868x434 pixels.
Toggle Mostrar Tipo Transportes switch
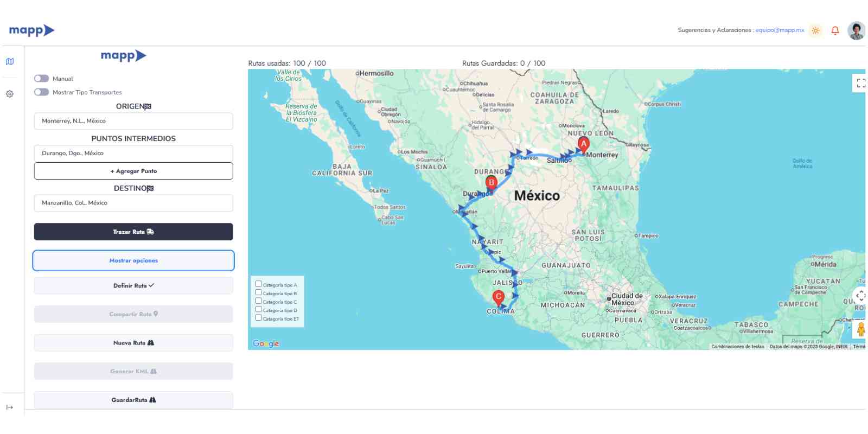[x=42, y=92]
